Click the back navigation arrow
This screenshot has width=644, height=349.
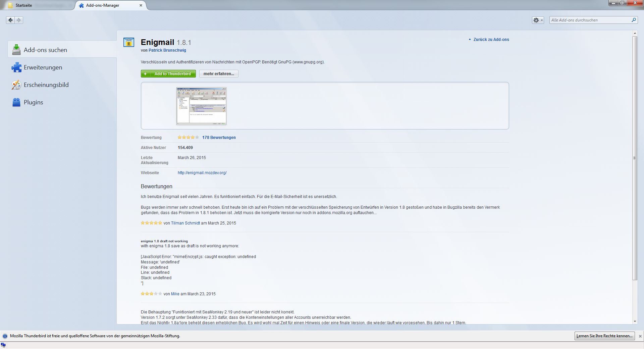(x=10, y=20)
